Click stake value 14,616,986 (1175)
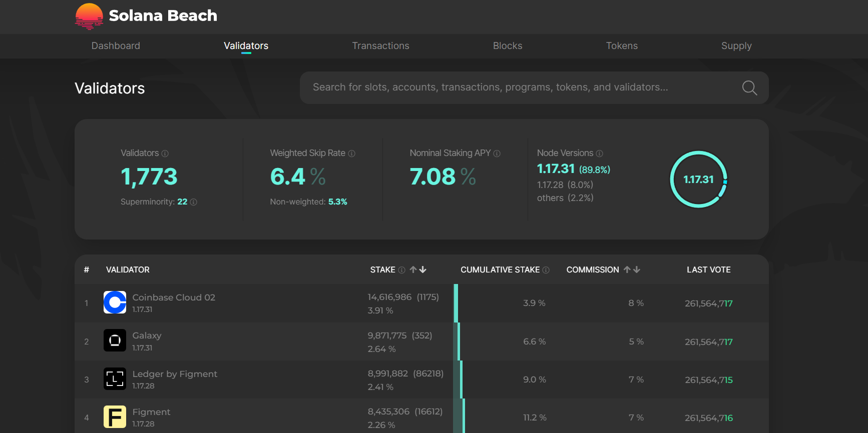This screenshot has width=868, height=433. (403, 297)
